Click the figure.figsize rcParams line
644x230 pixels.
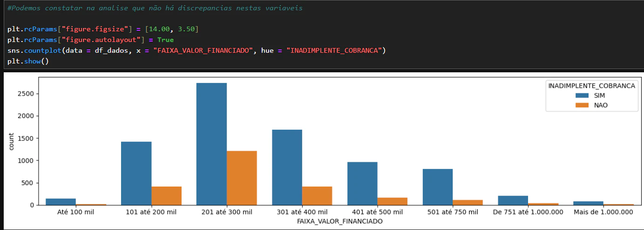[x=103, y=29]
